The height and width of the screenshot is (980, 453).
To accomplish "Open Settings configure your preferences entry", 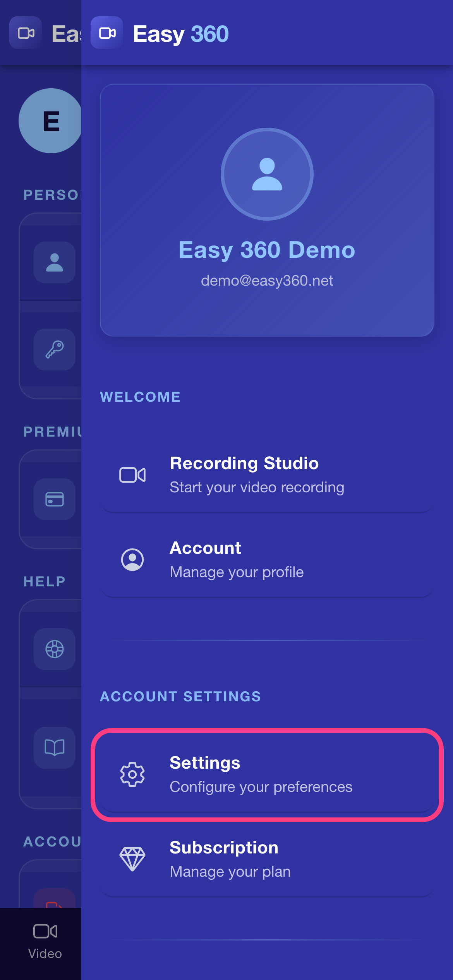I will point(267,774).
